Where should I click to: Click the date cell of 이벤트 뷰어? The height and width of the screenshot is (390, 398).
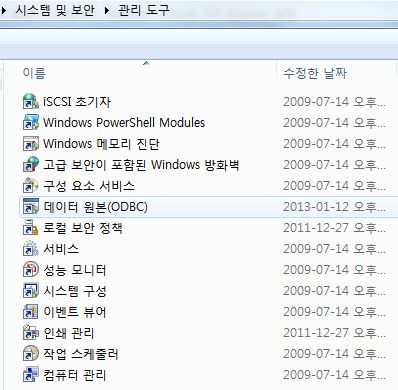(x=334, y=312)
